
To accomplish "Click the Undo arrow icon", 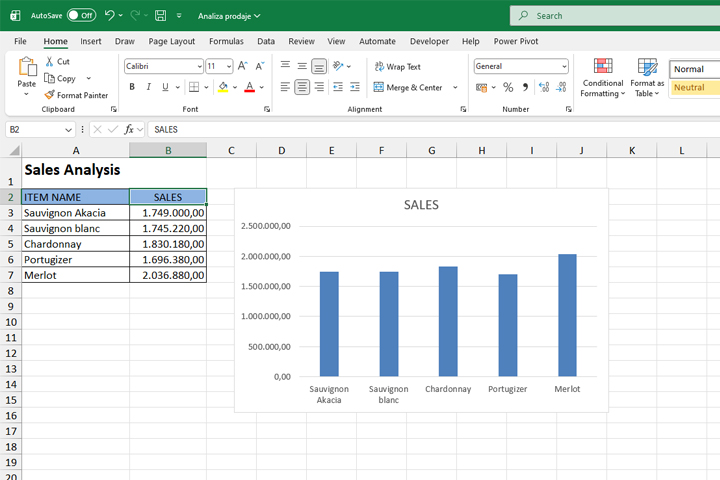I will pyautogui.click(x=109, y=16).
